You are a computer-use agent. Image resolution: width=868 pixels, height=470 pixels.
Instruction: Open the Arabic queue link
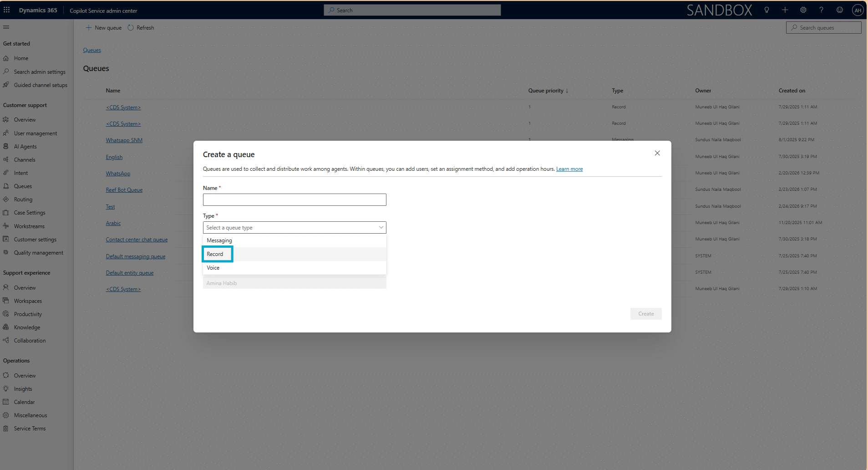click(113, 223)
